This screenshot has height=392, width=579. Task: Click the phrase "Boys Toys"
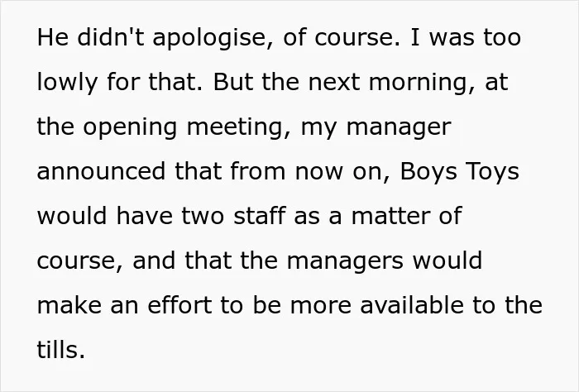[460, 172]
